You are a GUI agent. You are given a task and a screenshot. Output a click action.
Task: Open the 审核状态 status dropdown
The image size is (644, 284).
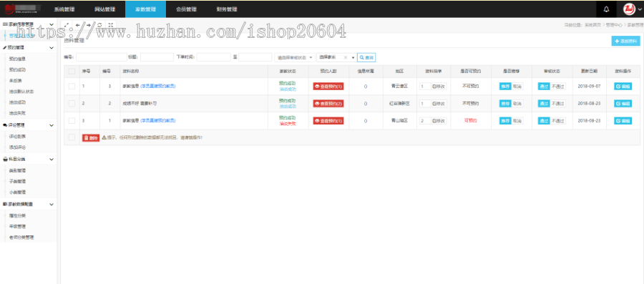point(295,57)
